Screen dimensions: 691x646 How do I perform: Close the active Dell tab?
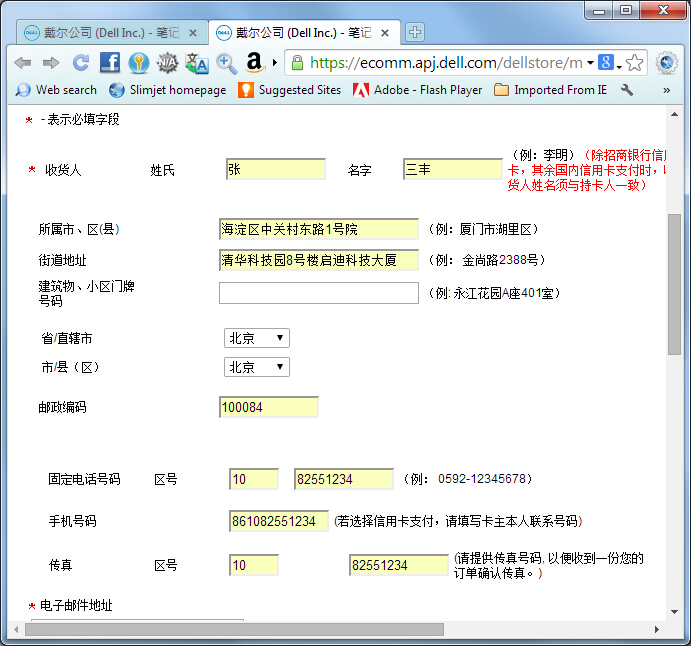click(385, 33)
